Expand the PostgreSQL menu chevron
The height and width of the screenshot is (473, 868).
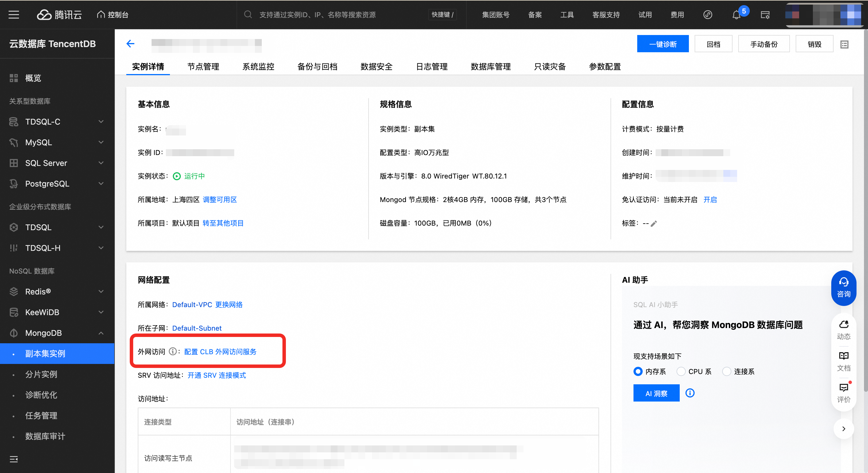[x=101, y=184]
